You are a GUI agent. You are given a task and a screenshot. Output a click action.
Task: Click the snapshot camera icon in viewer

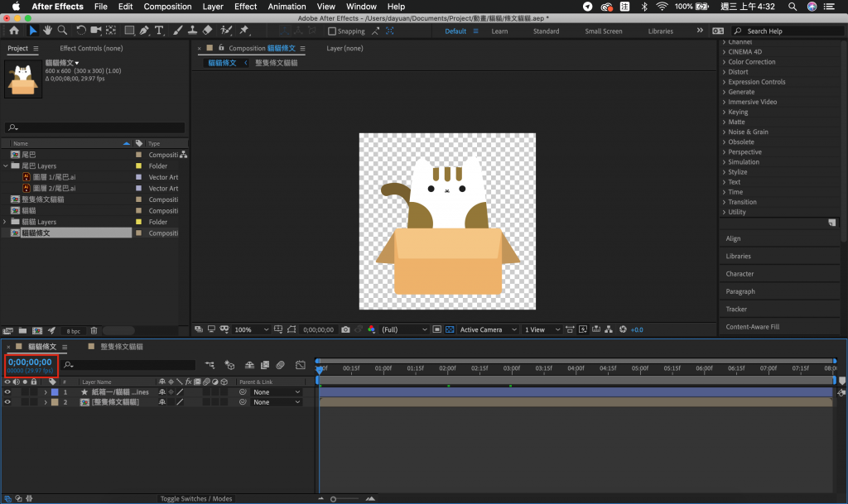point(345,329)
